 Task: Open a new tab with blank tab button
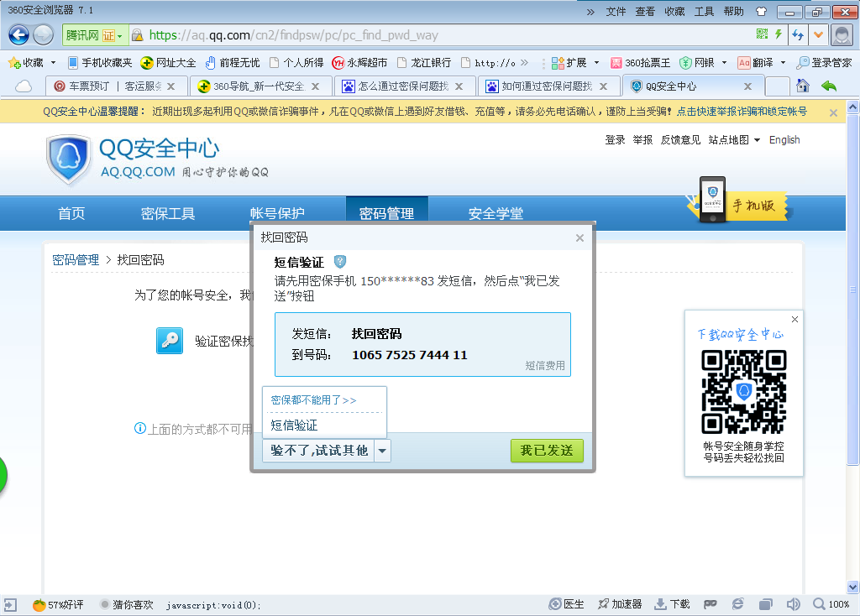(777, 86)
